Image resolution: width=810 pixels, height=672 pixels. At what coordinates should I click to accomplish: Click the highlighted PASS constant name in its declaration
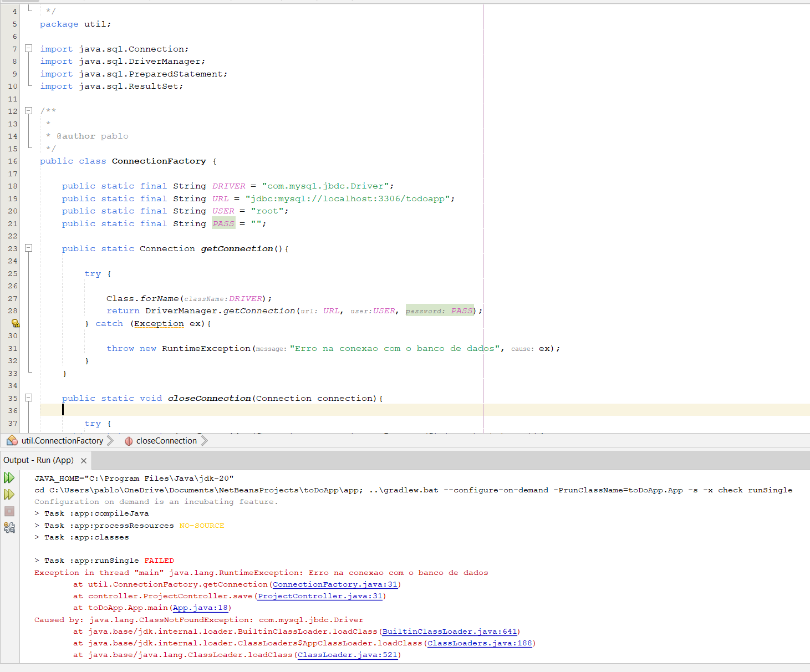(x=223, y=223)
